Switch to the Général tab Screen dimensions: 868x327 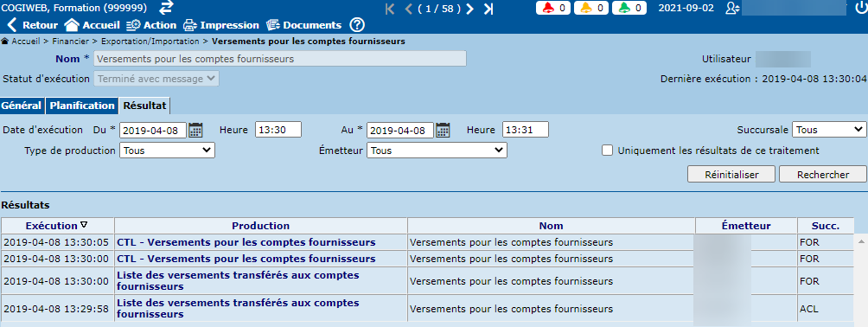click(x=22, y=106)
